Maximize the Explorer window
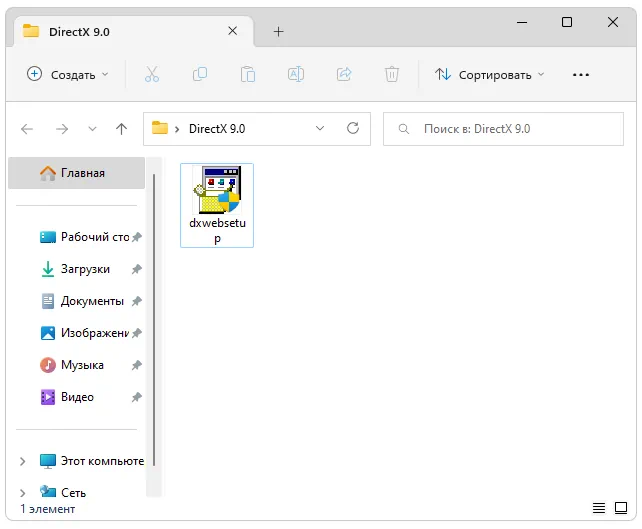 tap(567, 22)
